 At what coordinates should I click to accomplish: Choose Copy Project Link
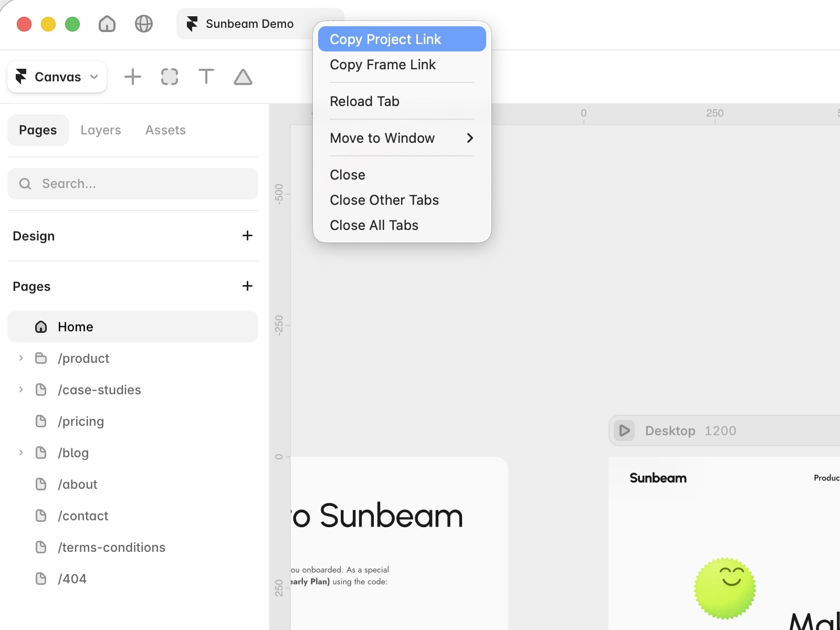click(x=402, y=39)
